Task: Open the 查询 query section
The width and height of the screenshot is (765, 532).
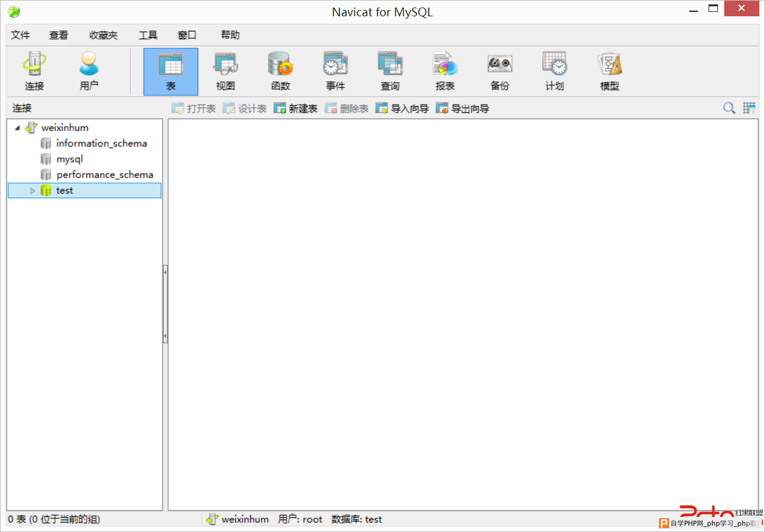Action: coord(390,71)
